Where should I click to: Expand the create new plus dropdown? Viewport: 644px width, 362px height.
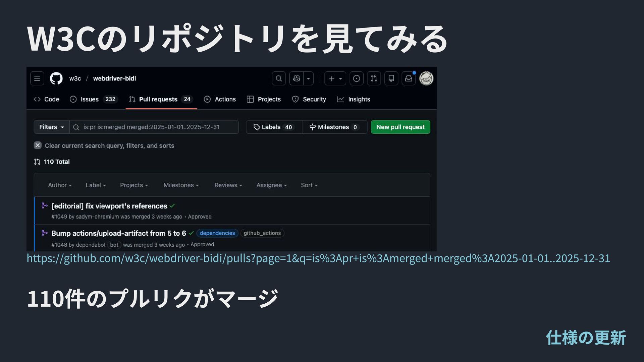(335, 78)
